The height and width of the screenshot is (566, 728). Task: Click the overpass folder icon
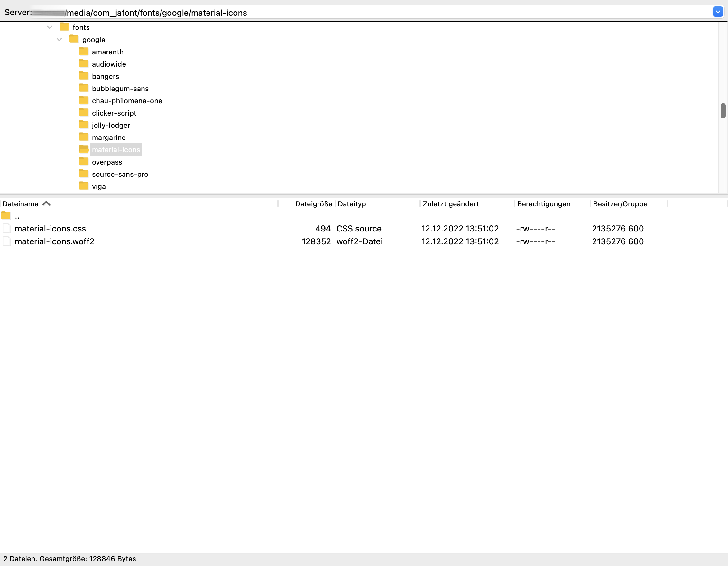(x=83, y=162)
